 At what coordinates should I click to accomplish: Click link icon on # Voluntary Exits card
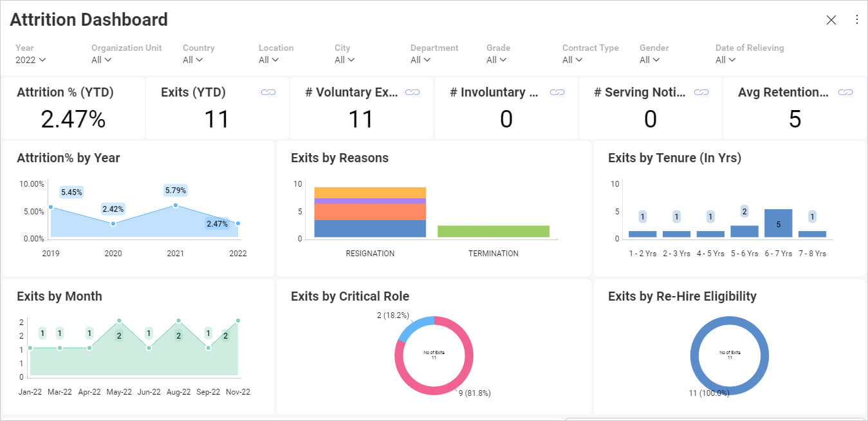412,92
